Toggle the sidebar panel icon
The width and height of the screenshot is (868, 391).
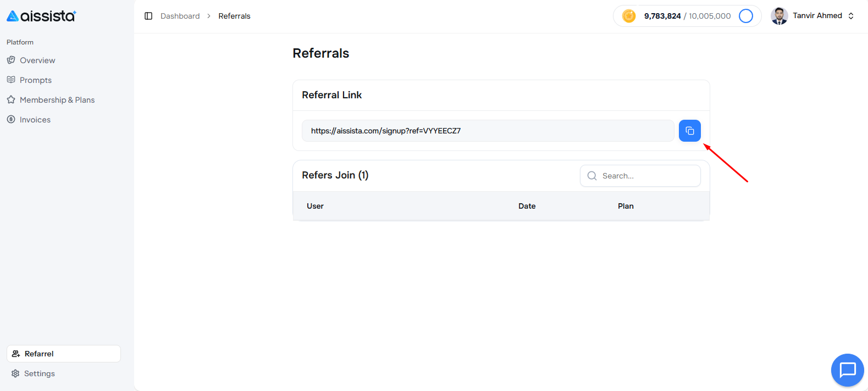click(148, 16)
